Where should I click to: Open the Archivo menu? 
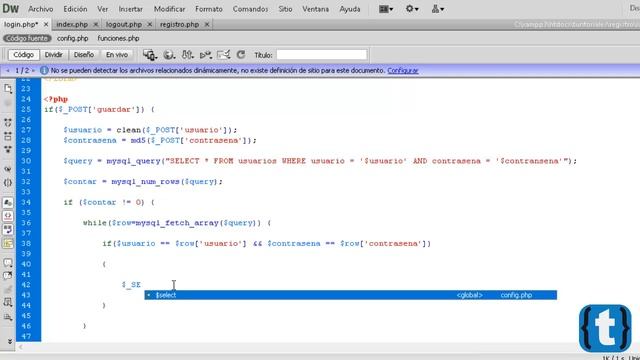click(40, 9)
